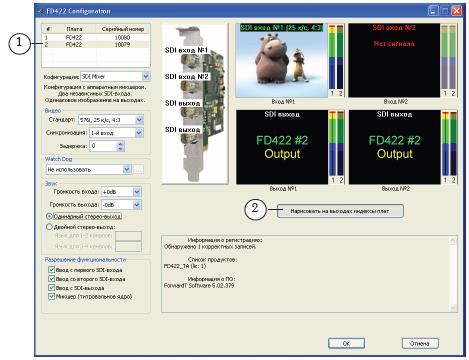Click the ForwardT Software 5.02.379 text line

(199, 286)
